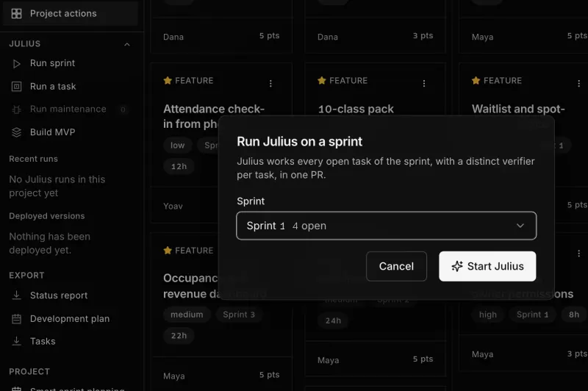This screenshot has height=391, width=588.
Task: Click Start Julius button
Action: 487,266
